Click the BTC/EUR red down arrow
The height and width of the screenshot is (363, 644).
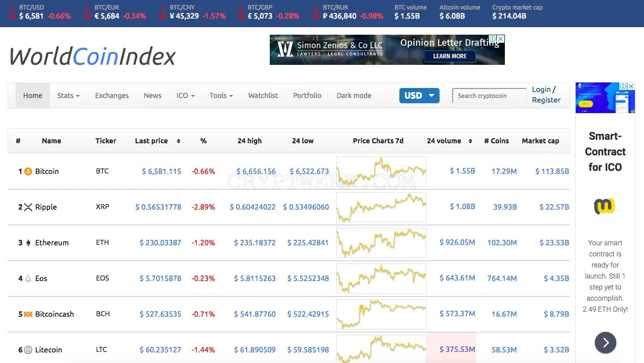click(x=87, y=12)
